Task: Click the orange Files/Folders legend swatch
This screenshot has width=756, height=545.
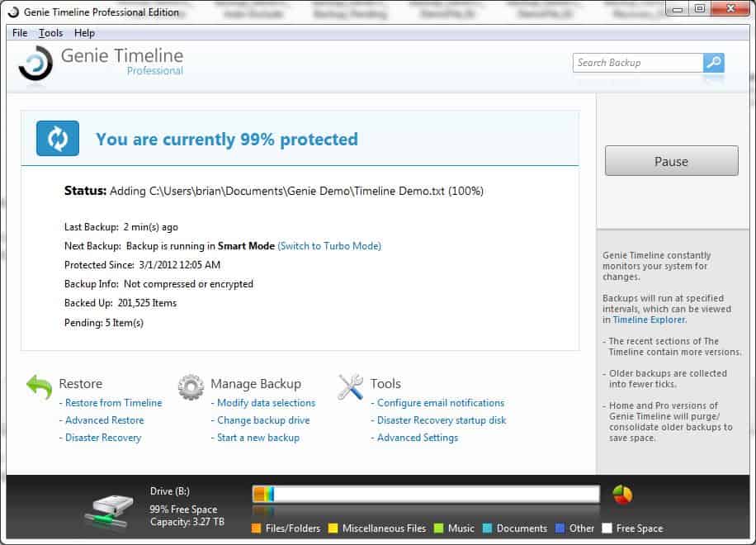Action: 257,528
